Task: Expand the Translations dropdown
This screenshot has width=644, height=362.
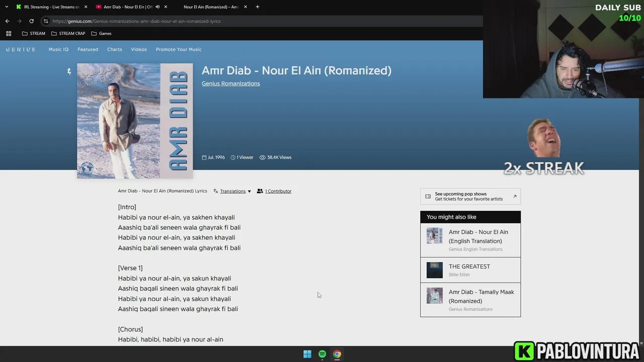Action: (x=235, y=191)
